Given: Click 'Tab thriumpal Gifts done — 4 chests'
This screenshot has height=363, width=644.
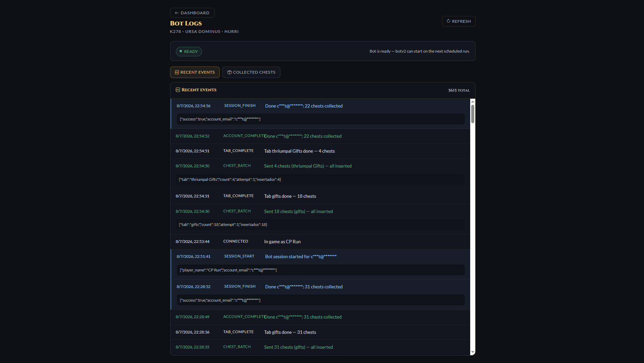Looking at the screenshot, I should coord(299,151).
